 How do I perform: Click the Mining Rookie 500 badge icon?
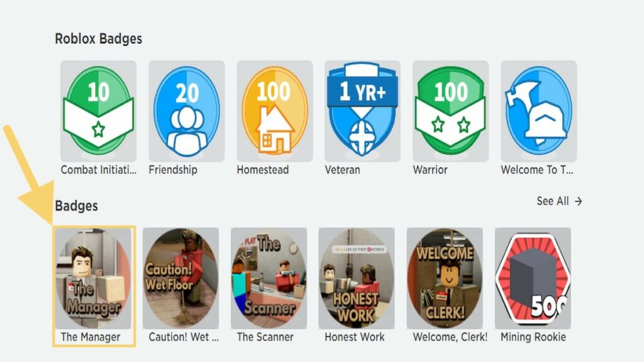[x=533, y=278]
